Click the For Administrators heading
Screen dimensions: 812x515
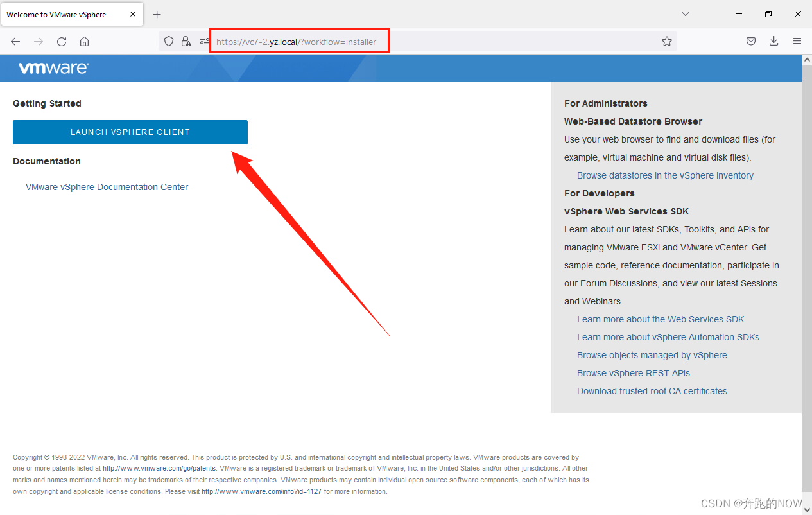click(606, 103)
